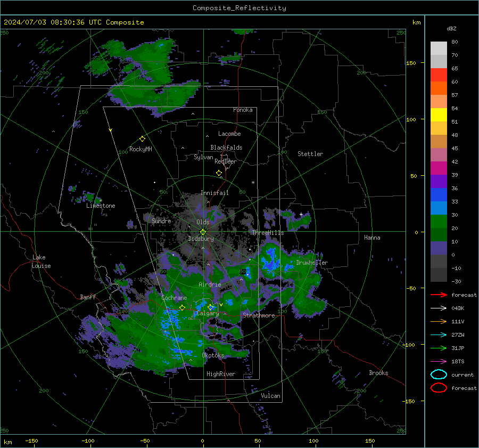Click the RedDeer city label
479x448 pixels.
click(226, 161)
